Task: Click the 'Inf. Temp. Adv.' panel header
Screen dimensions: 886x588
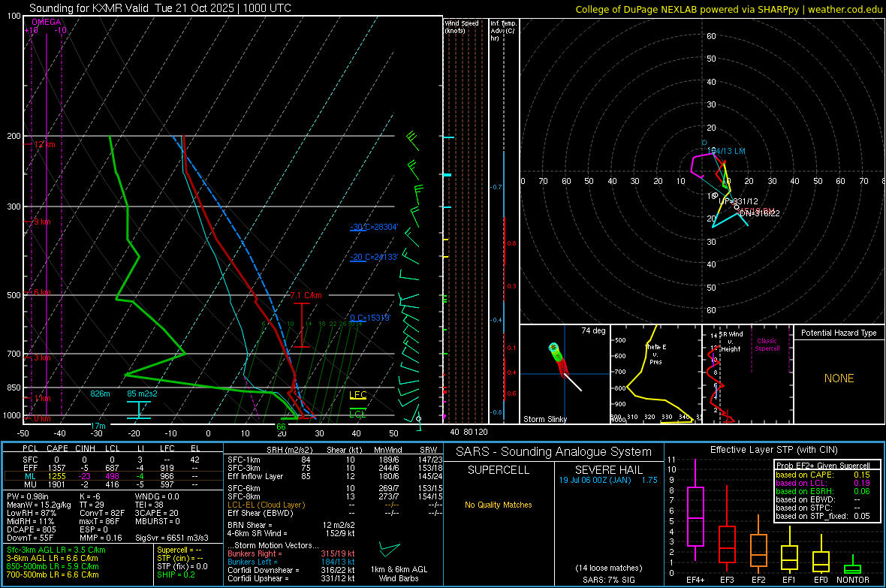Action: pos(503,31)
